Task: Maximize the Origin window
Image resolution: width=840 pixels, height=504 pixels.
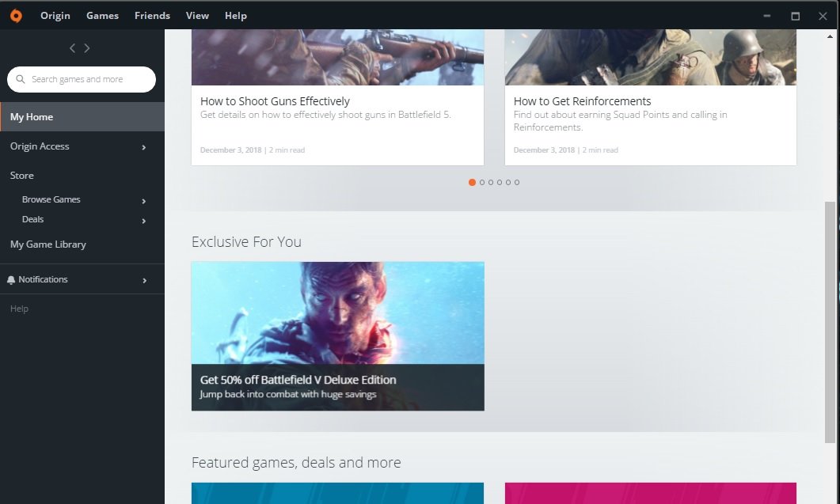Action: point(796,16)
